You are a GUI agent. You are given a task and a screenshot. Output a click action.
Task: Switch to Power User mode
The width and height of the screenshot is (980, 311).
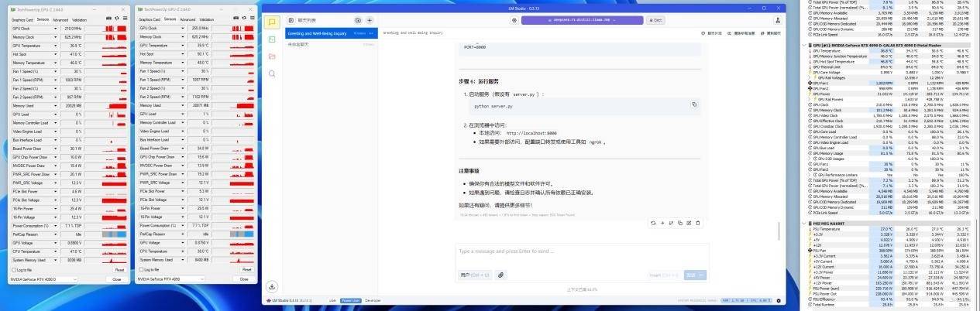[x=350, y=300]
